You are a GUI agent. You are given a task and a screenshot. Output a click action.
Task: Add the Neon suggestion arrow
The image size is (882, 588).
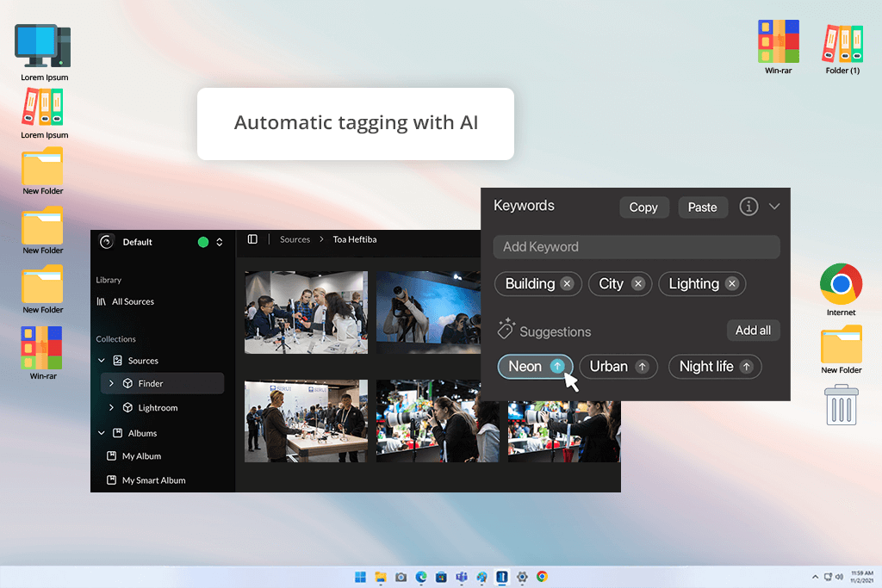(x=557, y=367)
